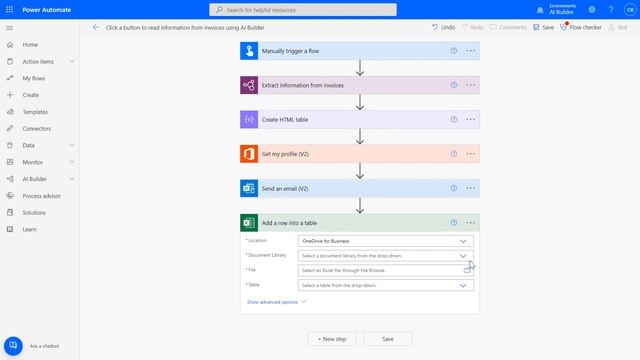Screen dimensions: 640x360
Task: Expand the AI Builder menu chevron
Action: coord(72,179)
